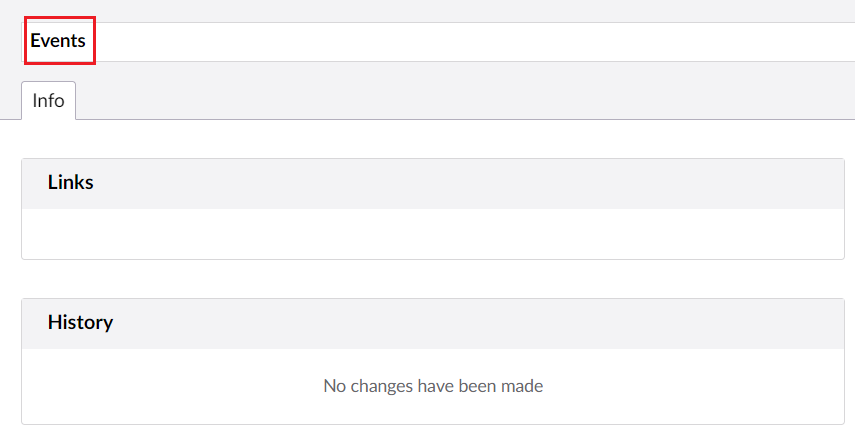Click the gray strip above the Events field
Screen dimensions: 855x434
click(x=432, y=10)
